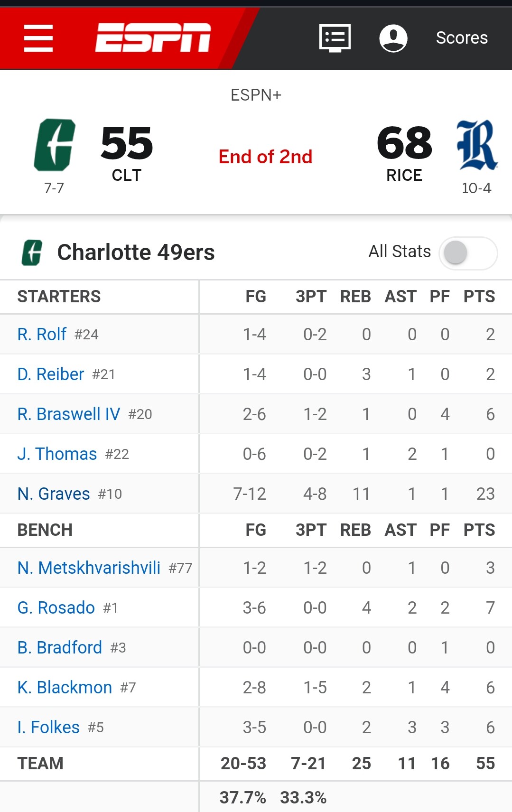Tap the Rice Owls logo
Screen dimensions: 512x812
click(477, 145)
